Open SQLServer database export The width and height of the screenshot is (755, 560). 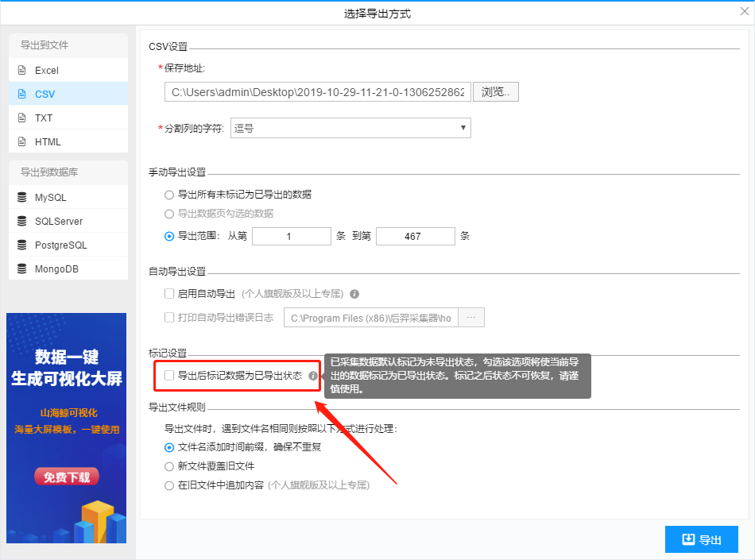(x=68, y=221)
